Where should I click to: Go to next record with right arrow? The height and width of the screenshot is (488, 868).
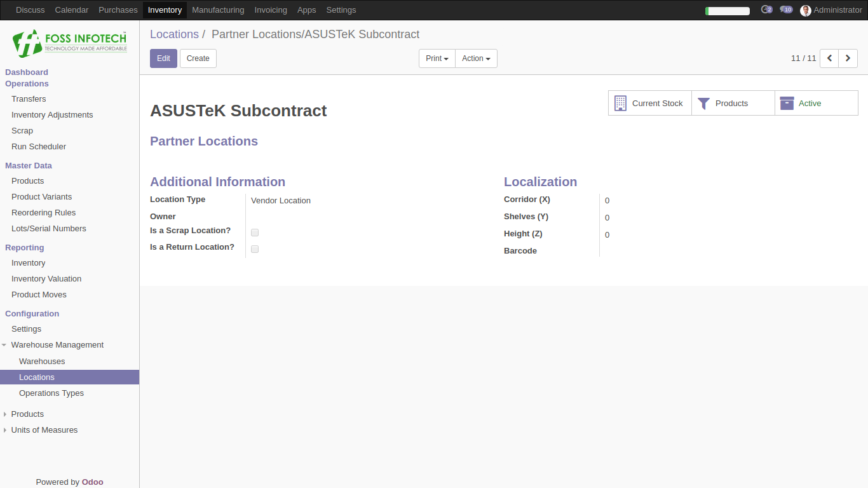[x=848, y=58]
